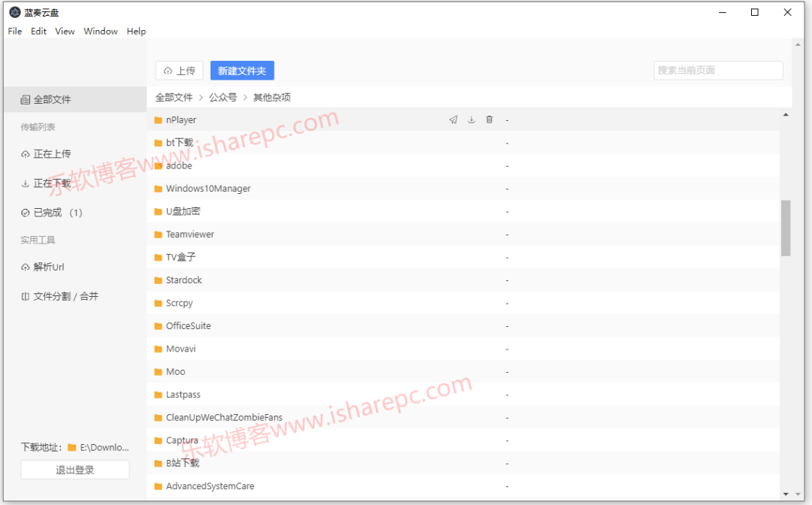
Task: Open the File menu
Action: (x=14, y=31)
